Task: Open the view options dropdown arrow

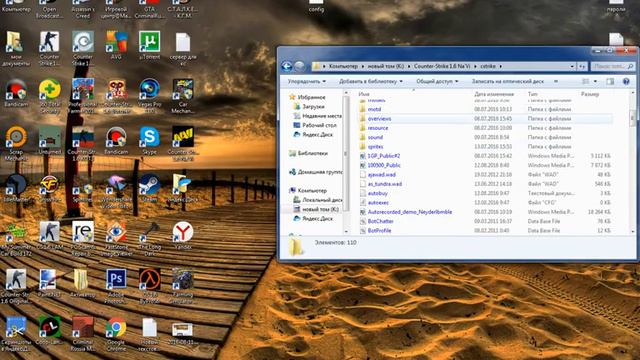Action: 596,82
